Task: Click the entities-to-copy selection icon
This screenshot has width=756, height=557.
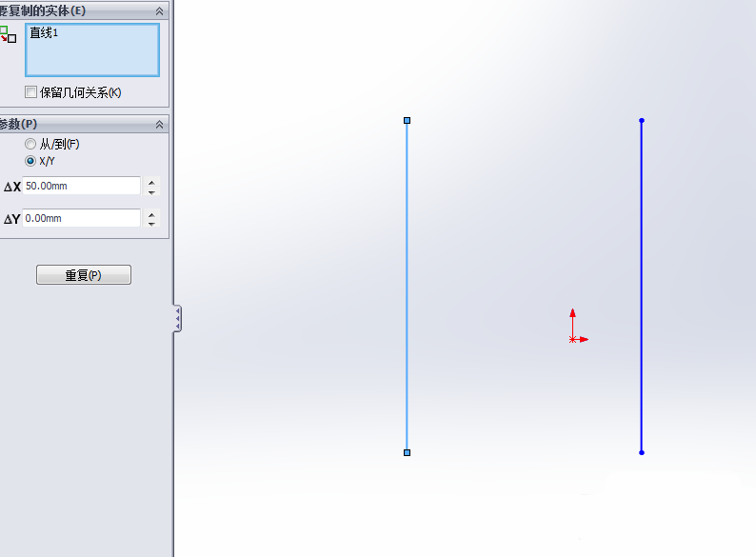Action: [x=8, y=34]
